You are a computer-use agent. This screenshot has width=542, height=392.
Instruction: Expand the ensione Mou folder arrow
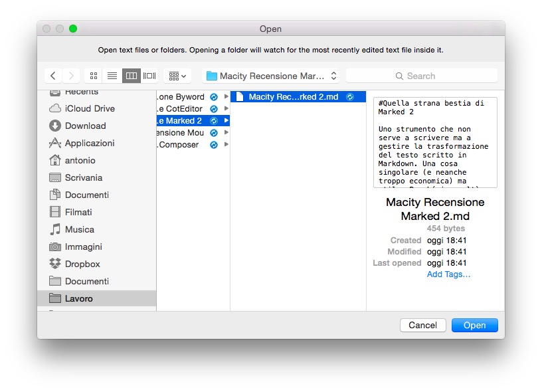click(226, 132)
